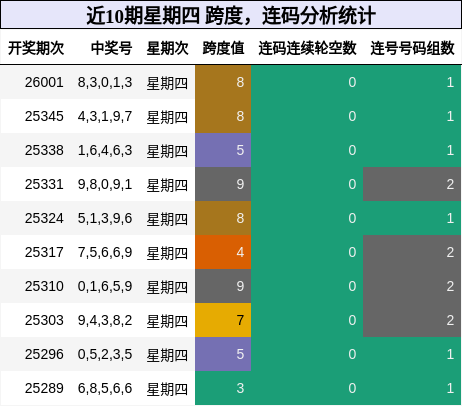The width and height of the screenshot is (462, 406).
Task: Click 连号号码组数 value 1 in row 25345
Action: point(412,116)
